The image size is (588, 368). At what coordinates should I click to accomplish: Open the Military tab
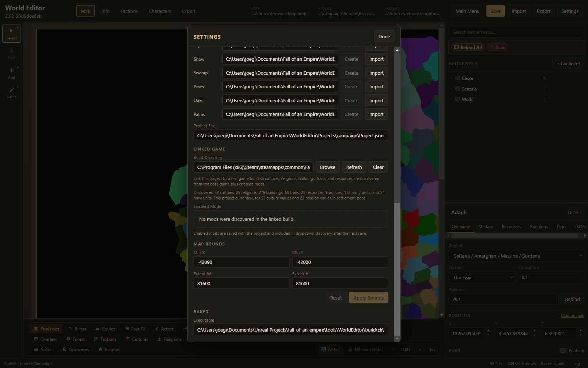[486, 227]
